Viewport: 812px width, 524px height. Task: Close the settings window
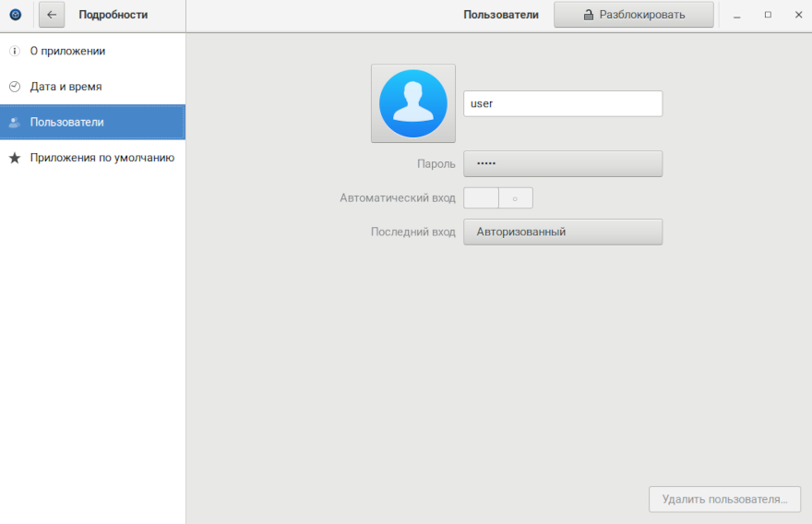[798, 15]
